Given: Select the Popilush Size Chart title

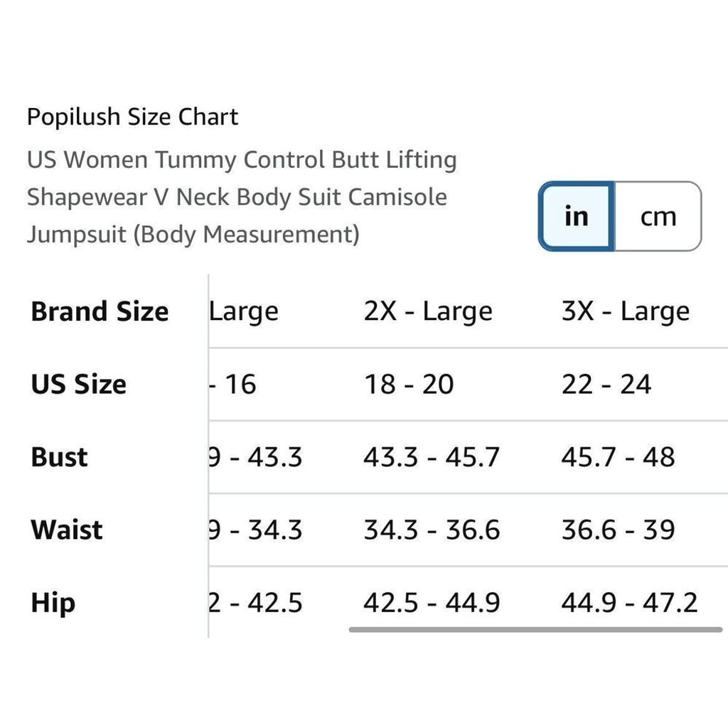Looking at the screenshot, I should click(x=133, y=117).
